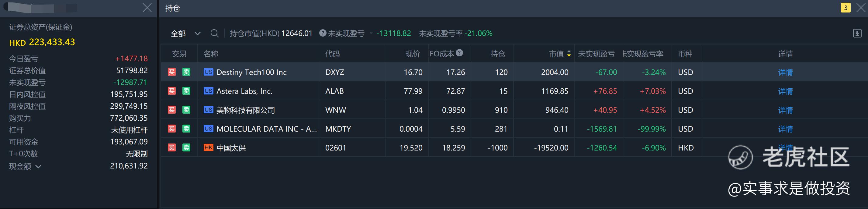The height and width of the screenshot is (209, 868).
Task: Click 证券总价值 value 51798.82
Action: [132, 70]
